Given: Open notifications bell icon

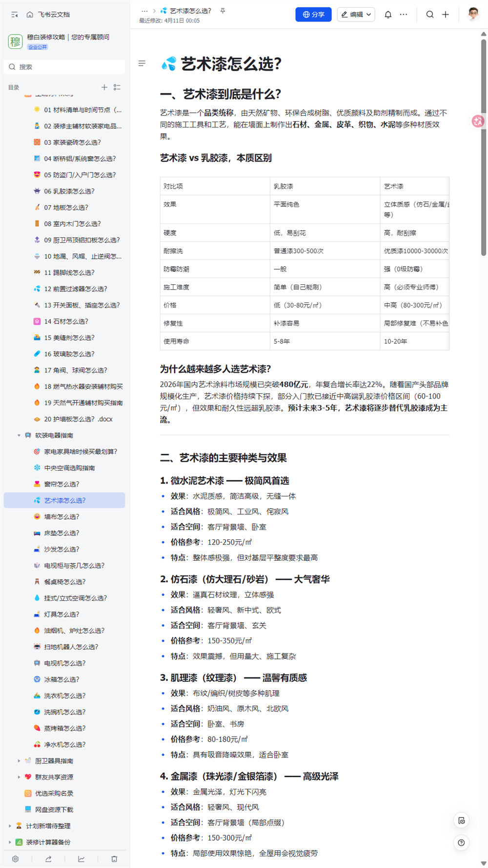Looking at the screenshot, I should 388,15.
